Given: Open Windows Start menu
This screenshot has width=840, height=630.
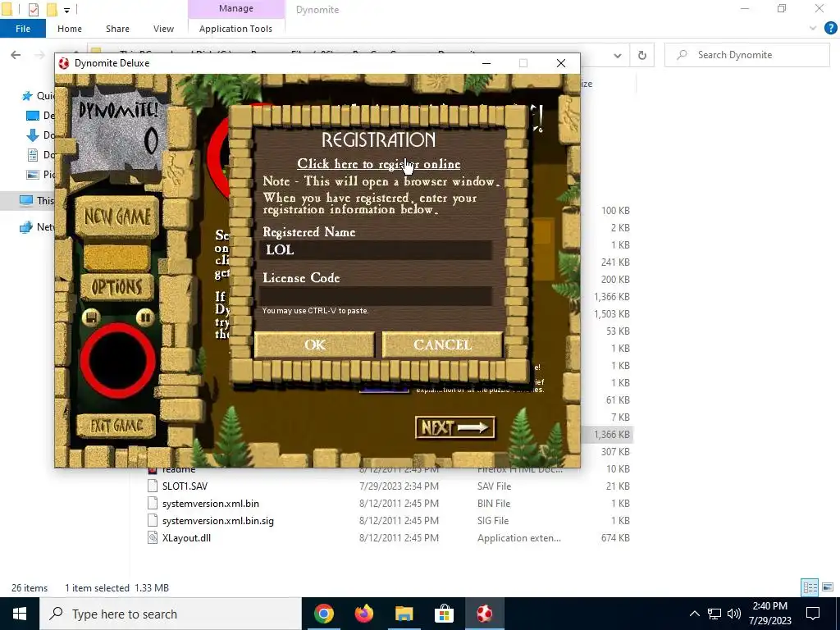Looking at the screenshot, I should click(20, 614).
